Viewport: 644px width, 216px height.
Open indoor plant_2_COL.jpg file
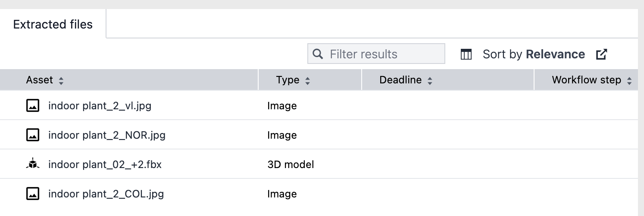tap(106, 194)
